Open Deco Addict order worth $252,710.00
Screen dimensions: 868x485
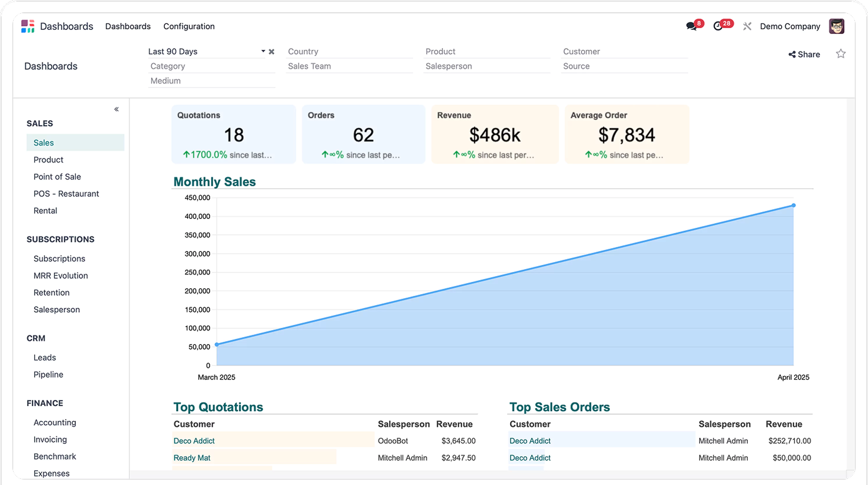pyautogui.click(x=530, y=441)
